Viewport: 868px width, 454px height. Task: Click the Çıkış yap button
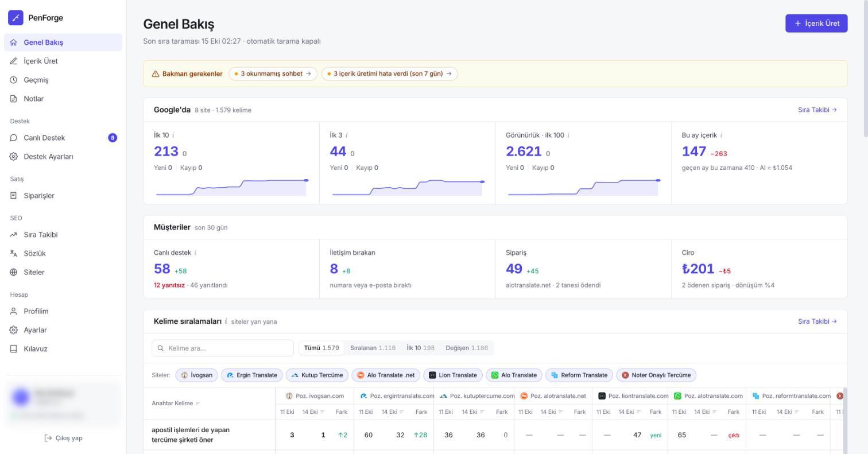point(63,439)
